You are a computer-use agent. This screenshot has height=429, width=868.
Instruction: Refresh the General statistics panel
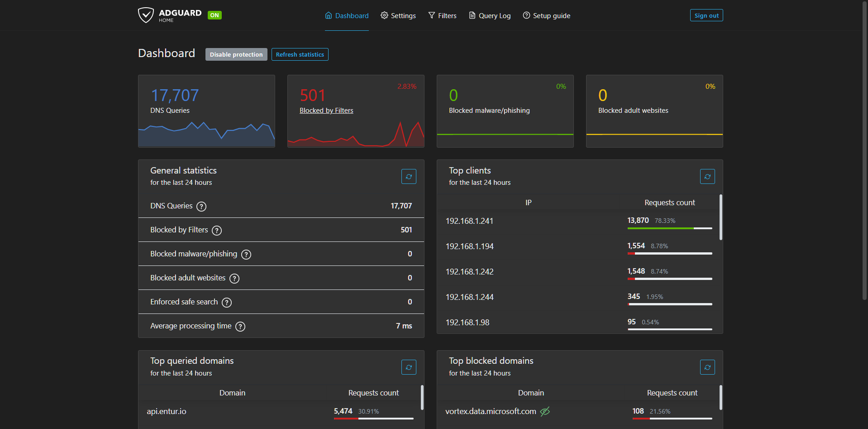click(408, 177)
